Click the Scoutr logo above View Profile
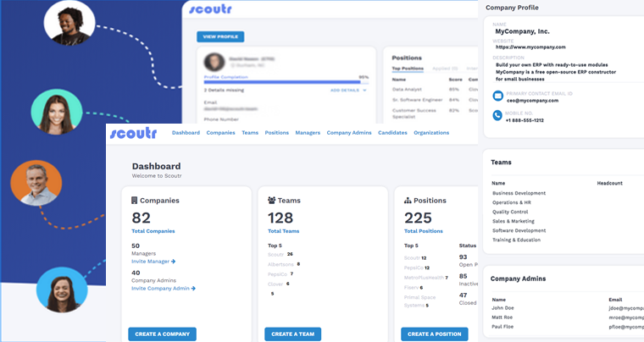The height and width of the screenshot is (342, 644). [x=210, y=8]
